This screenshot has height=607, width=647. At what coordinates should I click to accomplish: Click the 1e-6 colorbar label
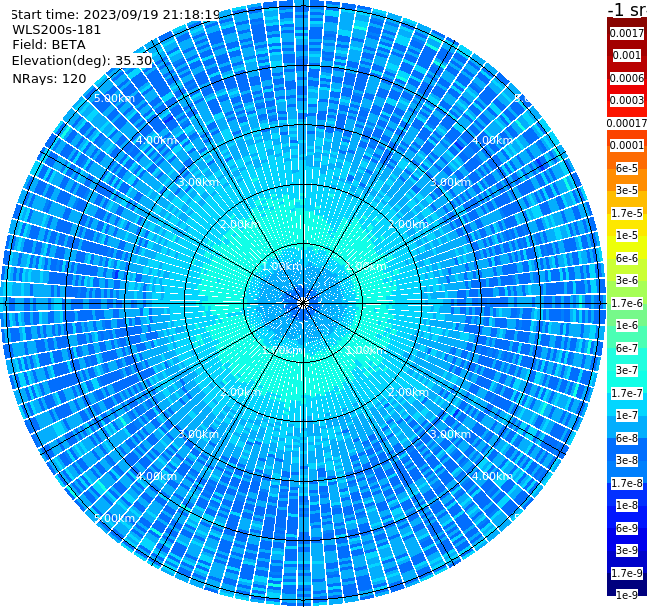tap(627, 325)
